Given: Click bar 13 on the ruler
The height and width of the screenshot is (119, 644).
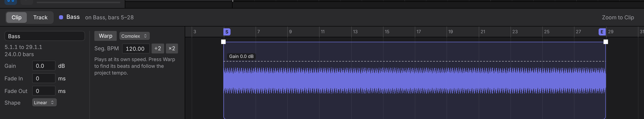Looking at the screenshot, I should tap(355, 32).
